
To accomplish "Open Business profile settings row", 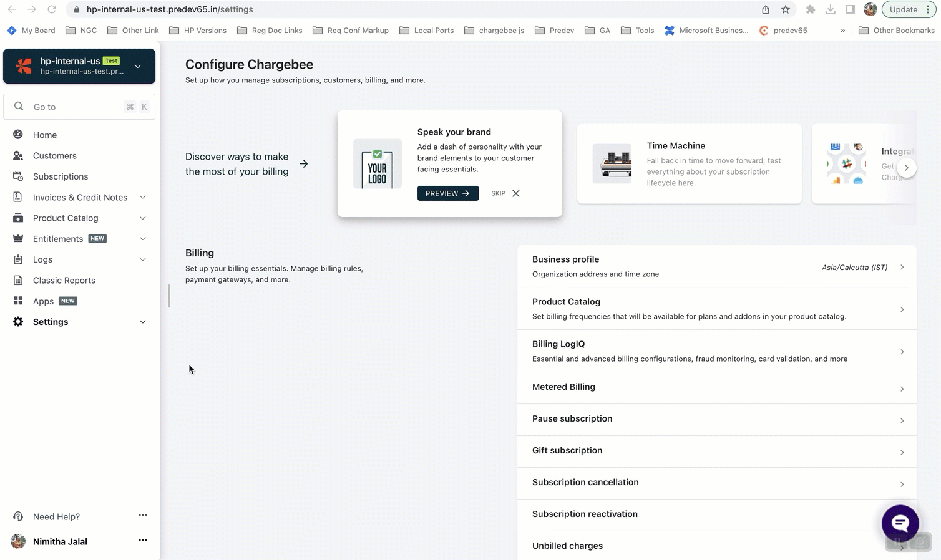I will (x=716, y=266).
